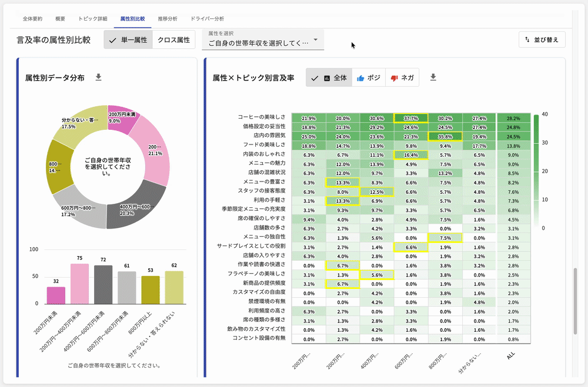588x387 pixels.
Task: Click the bar chart icon in 全体
Action: click(x=327, y=78)
